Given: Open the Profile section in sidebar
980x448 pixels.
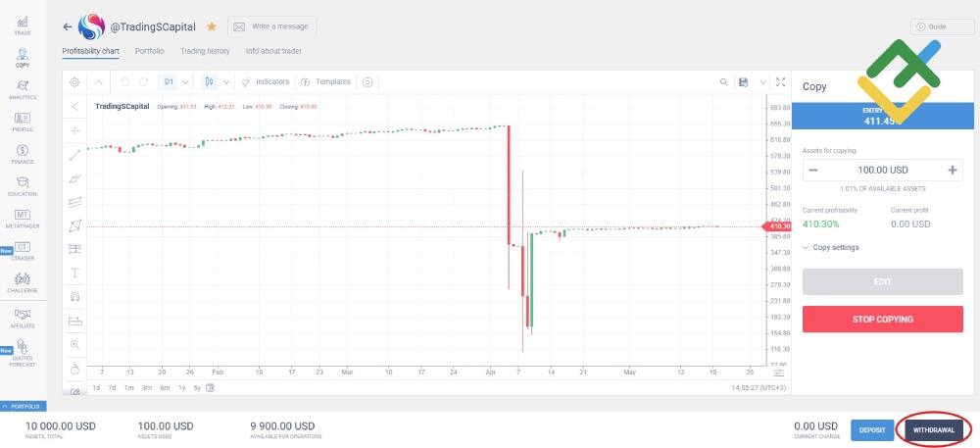Looking at the screenshot, I should pos(23,122).
